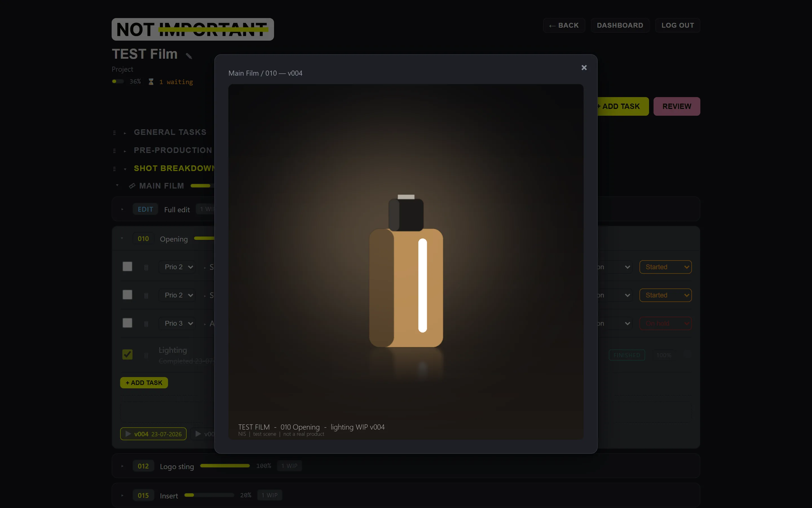812x508 pixels.
Task: Play version v004 dated 23-07-2026
Action: pyautogui.click(x=153, y=434)
